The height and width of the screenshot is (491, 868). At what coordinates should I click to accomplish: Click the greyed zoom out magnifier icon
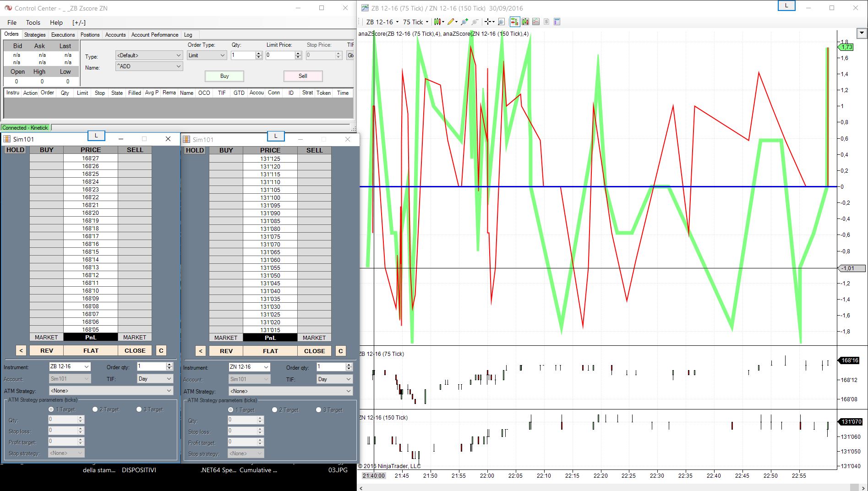click(475, 22)
